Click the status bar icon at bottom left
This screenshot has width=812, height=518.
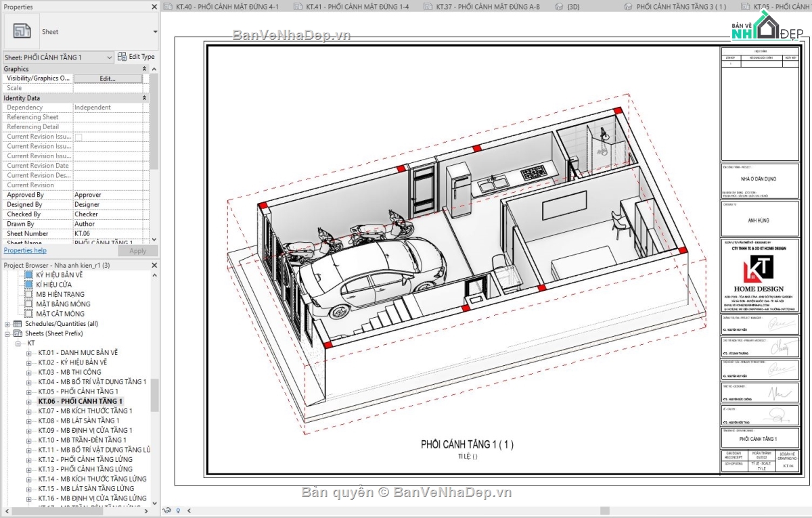pos(166,511)
